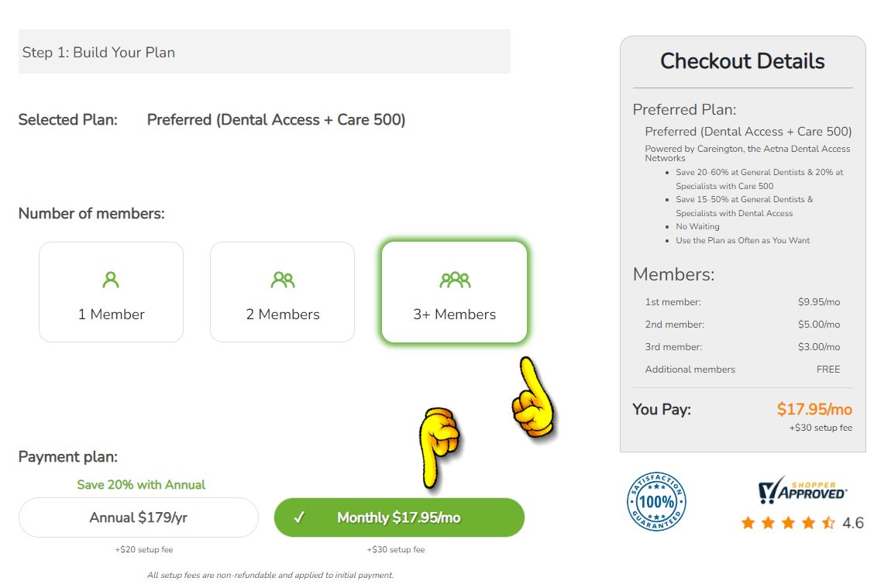This screenshot has height=588, width=891.
Task: Click the Preferred (Dental Access + Care 500) selected plan
Action: point(276,120)
